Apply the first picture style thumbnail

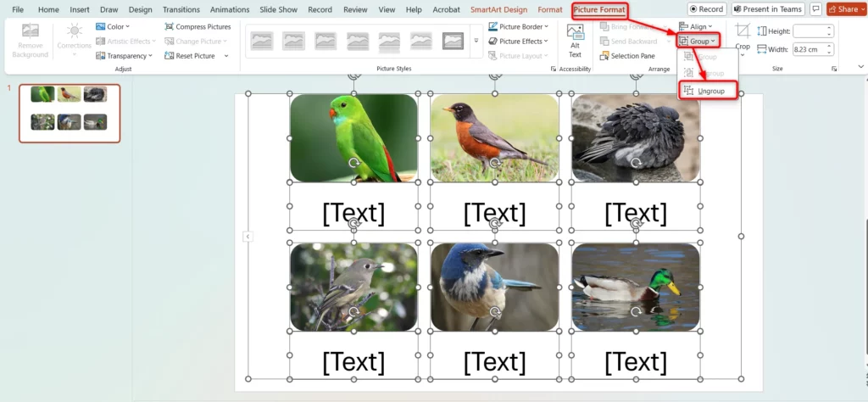(262, 41)
